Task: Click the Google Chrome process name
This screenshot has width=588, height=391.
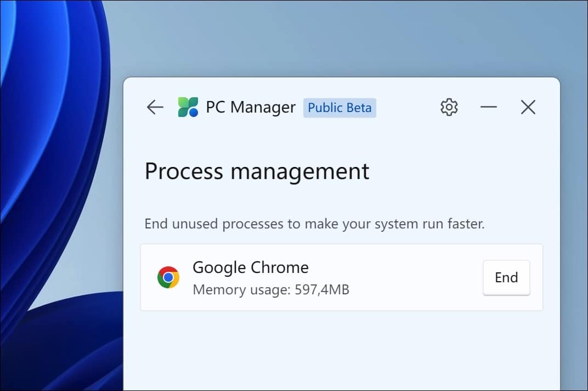Action: [x=250, y=267]
